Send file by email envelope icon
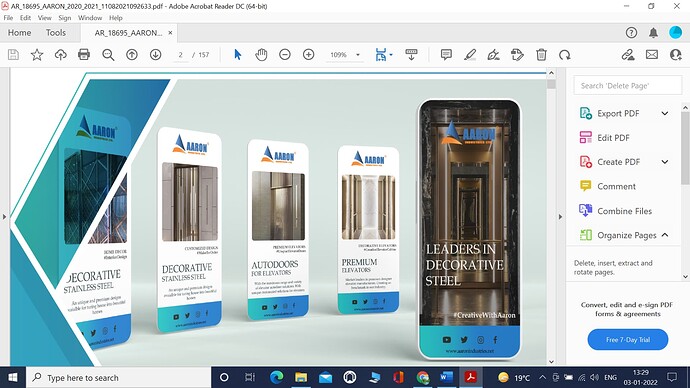The height and width of the screenshot is (388, 690). (652, 55)
